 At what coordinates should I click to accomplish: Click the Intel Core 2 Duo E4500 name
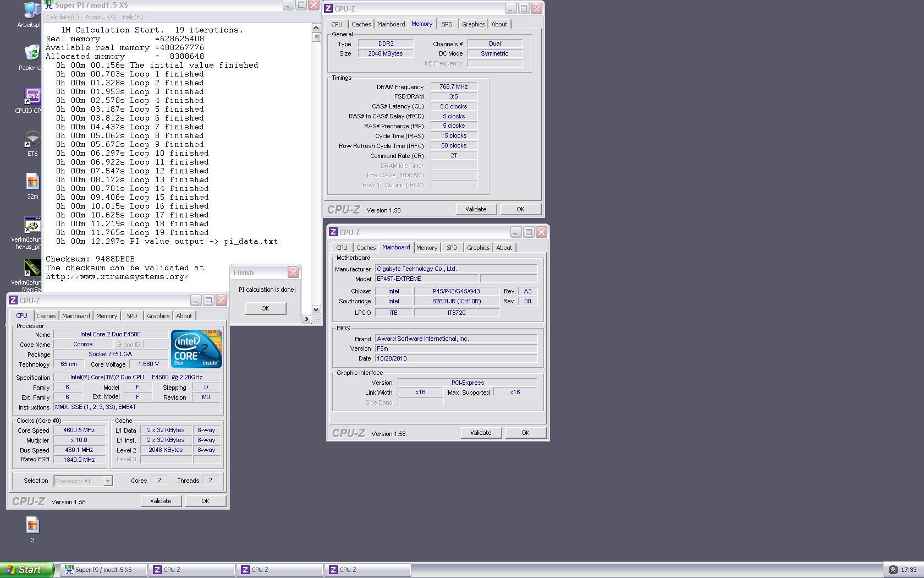point(111,334)
